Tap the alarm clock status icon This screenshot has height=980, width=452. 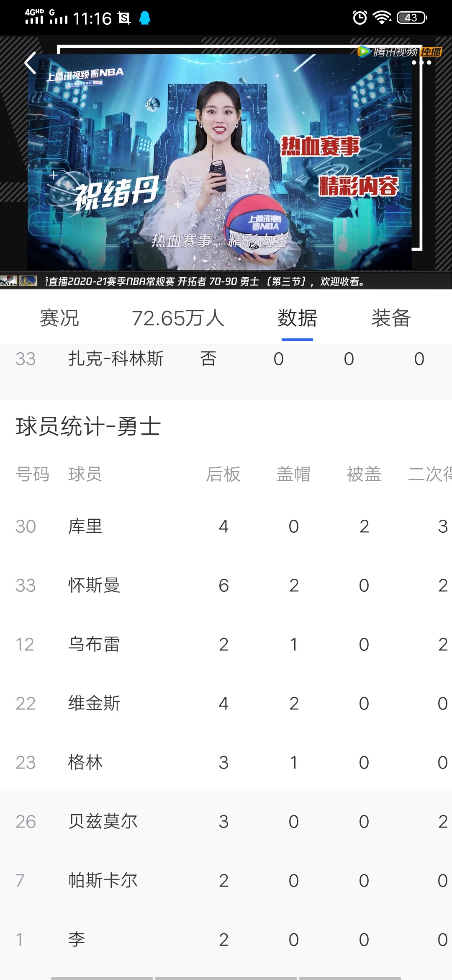click(360, 18)
